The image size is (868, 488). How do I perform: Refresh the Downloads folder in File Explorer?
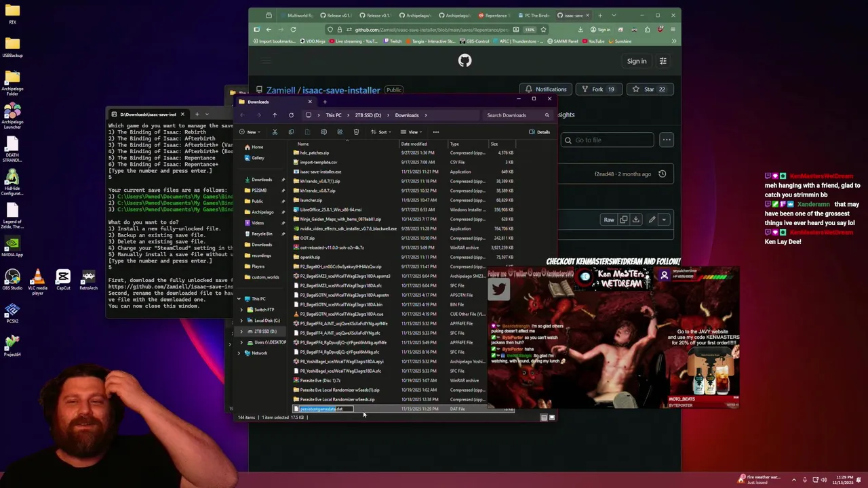pos(291,115)
